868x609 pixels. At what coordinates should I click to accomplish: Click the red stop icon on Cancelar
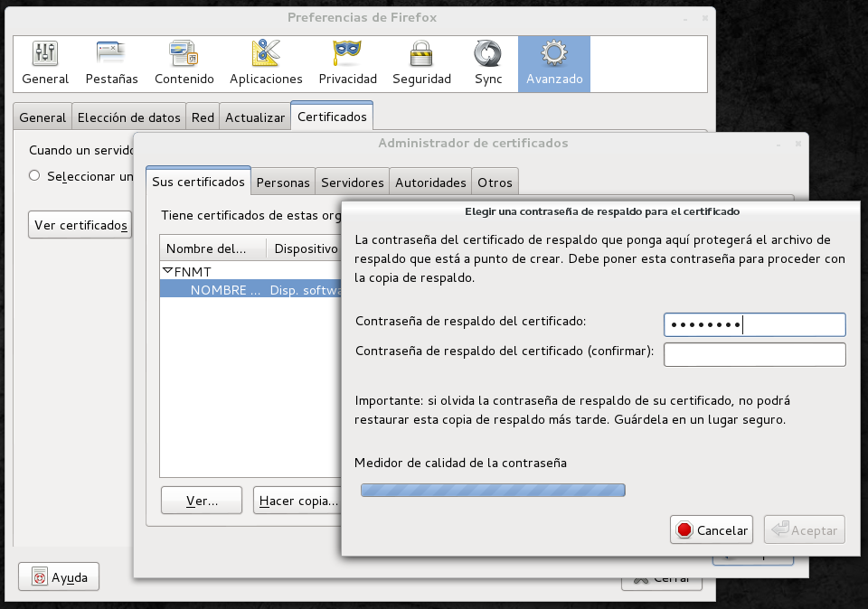(x=684, y=529)
